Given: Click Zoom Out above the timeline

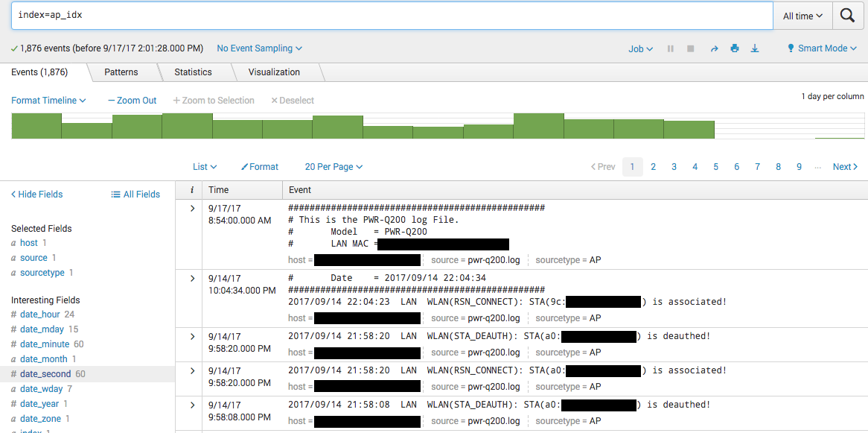Looking at the screenshot, I should [x=132, y=100].
